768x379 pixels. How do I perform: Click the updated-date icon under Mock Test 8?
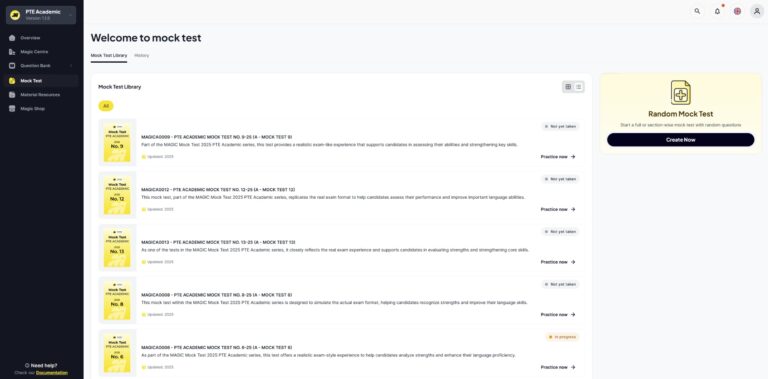pos(144,314)
